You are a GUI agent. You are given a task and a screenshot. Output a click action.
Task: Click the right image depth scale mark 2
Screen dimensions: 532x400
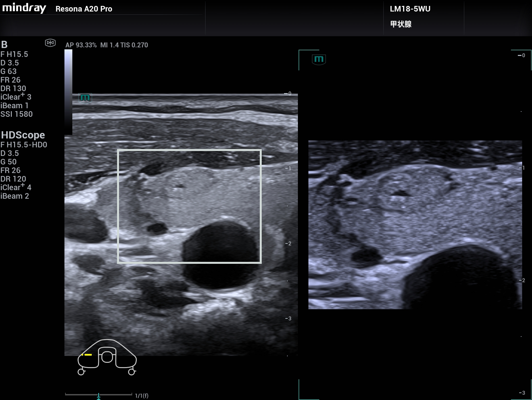coord(522,280)
